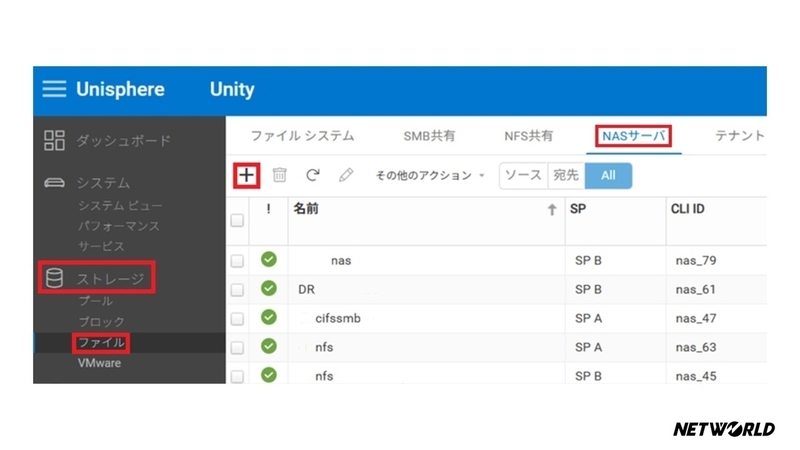The image size is (800, 450).
Task: Click the status check icon for nas_79
Action: [x=269, y=259]
